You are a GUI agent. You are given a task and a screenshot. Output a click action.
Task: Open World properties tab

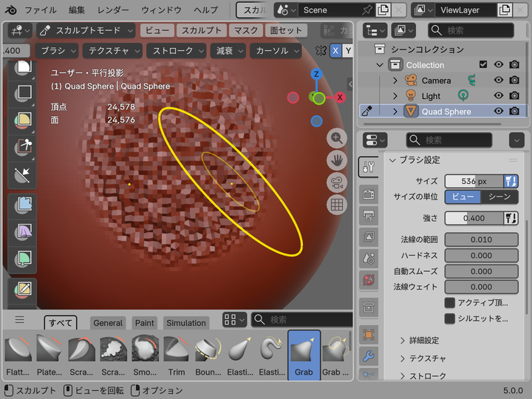point(369,280)
